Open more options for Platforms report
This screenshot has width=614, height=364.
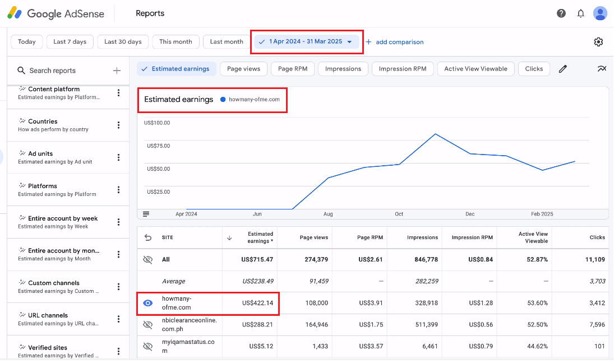118,190
